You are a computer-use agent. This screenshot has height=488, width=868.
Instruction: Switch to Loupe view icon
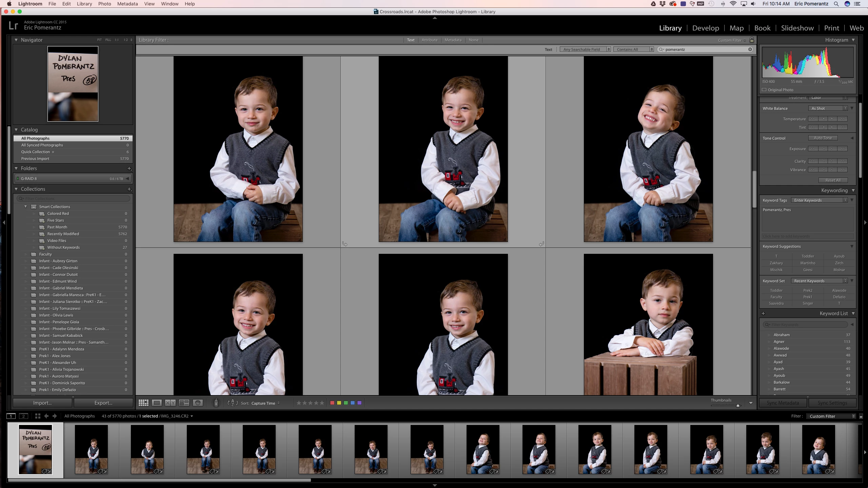tap(157, 403)
